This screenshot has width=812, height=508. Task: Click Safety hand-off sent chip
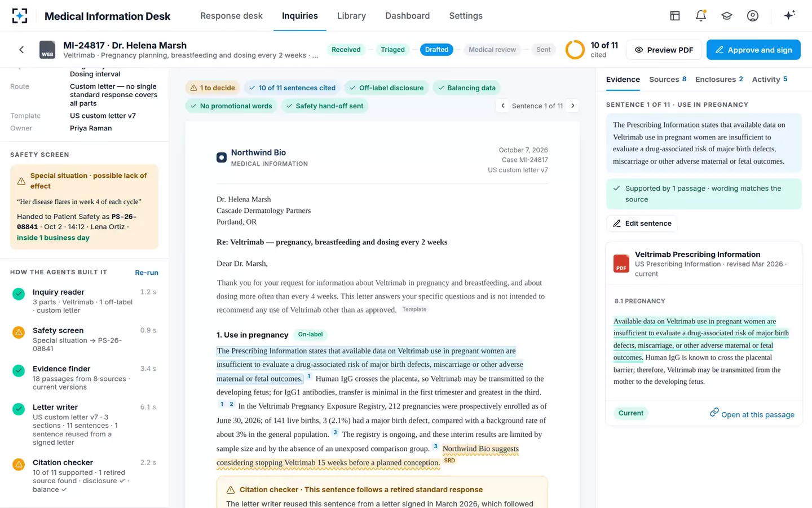pos(325,106)
